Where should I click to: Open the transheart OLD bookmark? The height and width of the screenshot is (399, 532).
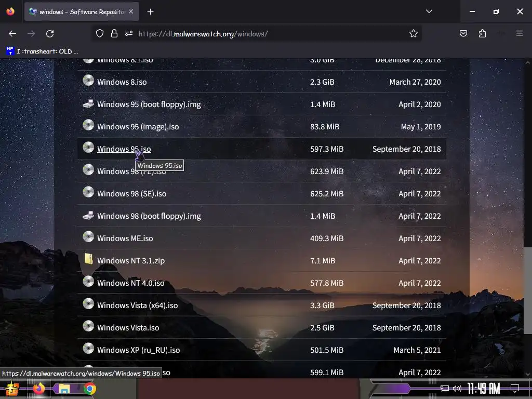tap(43, 51)
